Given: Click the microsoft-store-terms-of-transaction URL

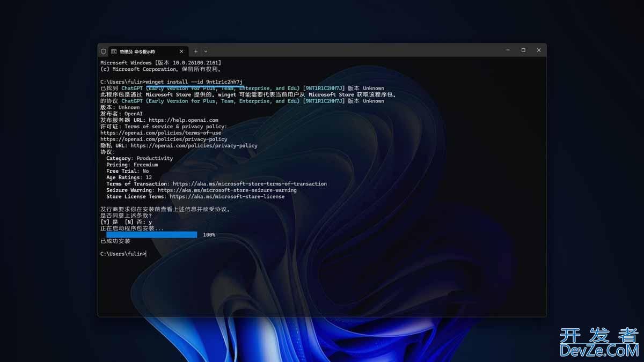Looking at the screenshot, I should (x=250, y=184).
